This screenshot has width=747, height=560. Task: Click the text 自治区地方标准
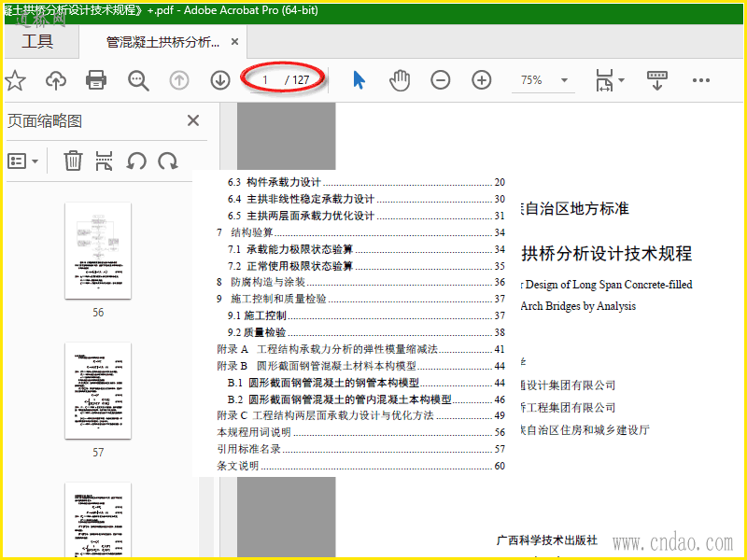575,208
